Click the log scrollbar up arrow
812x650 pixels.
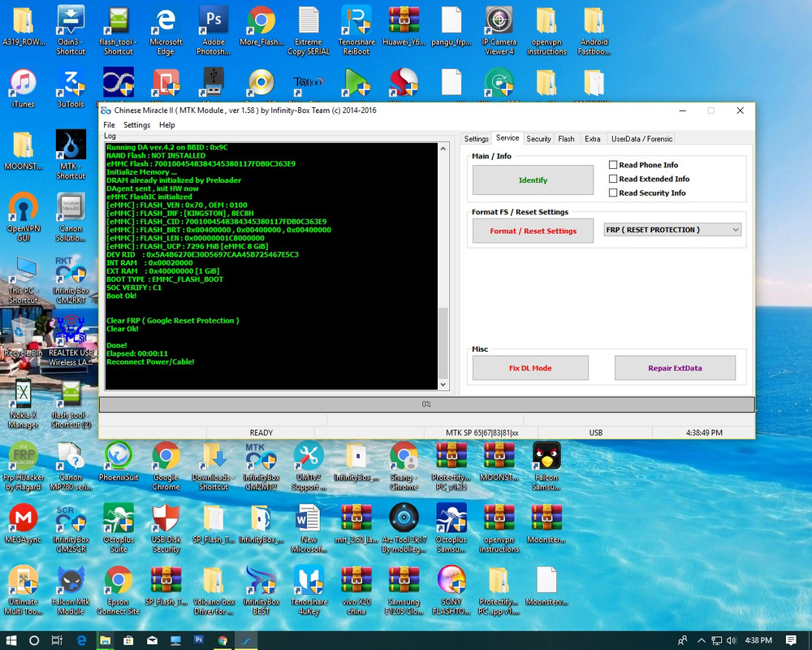[x=443, y=149]
